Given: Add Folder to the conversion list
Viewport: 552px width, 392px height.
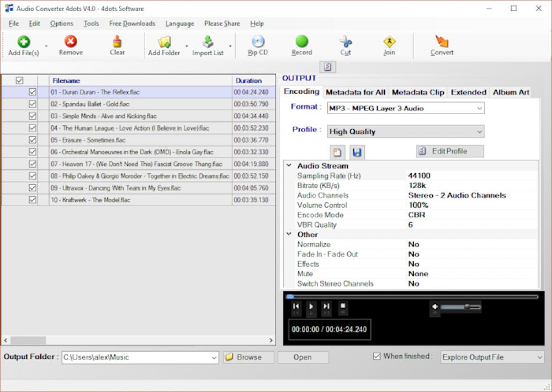Looking at the screenshot, I should 164,45.
